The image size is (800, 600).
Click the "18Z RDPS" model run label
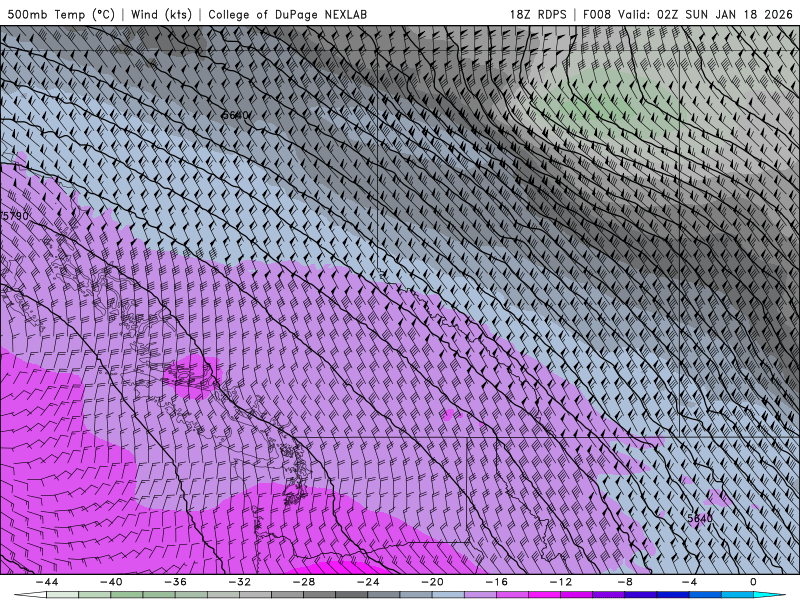tap(538, 14)
